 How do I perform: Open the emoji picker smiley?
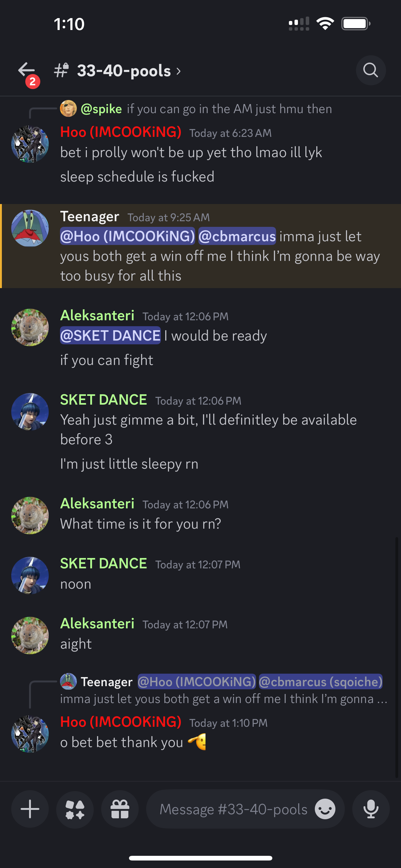(x=325, y=809)
